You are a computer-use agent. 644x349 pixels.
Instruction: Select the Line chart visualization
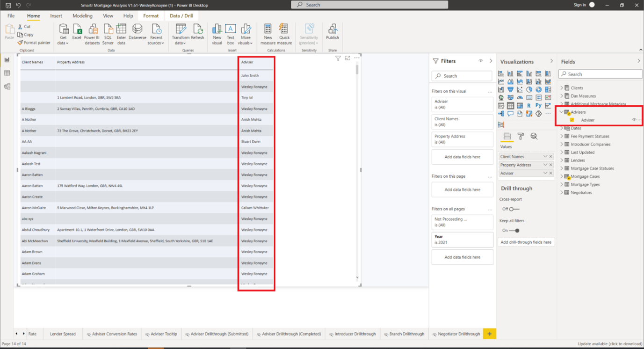tap(501, 81)
